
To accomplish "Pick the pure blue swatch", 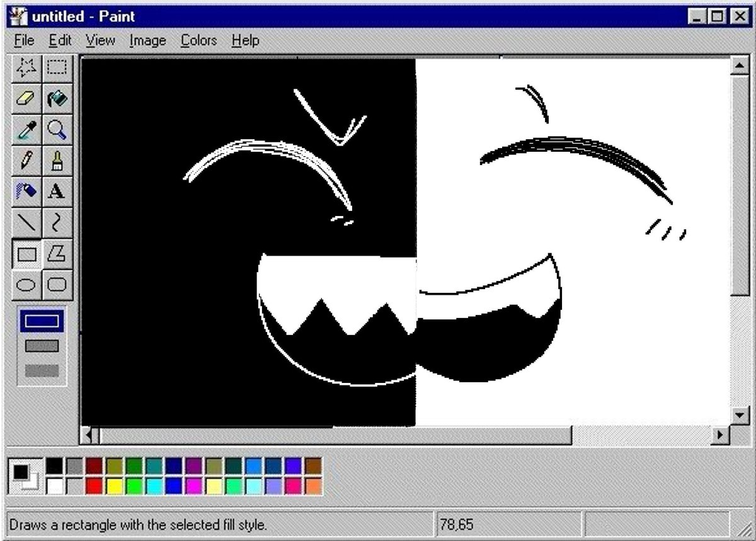I will click(174, 486).
